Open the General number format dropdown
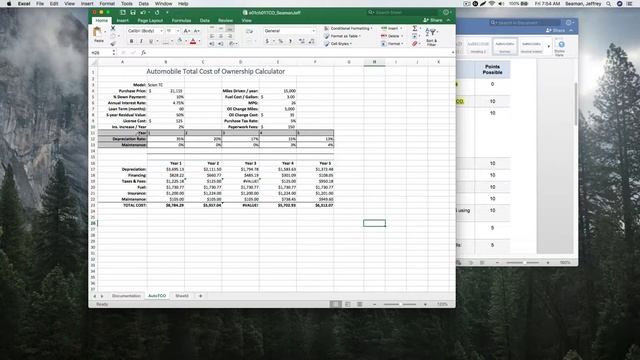 click(290, 31)
